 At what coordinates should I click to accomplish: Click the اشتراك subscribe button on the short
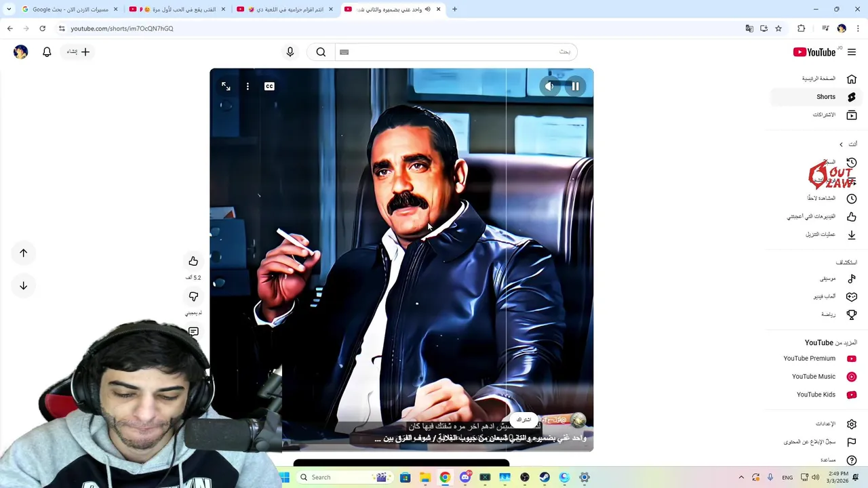click(x=524, y=420)
